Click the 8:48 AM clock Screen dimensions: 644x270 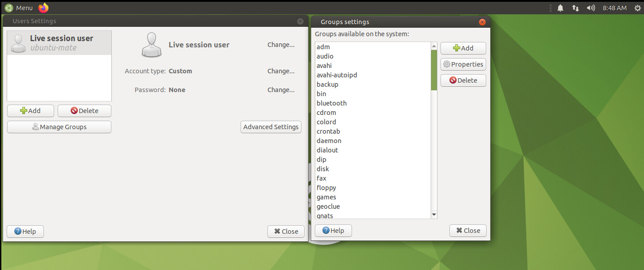pos(614,8)
